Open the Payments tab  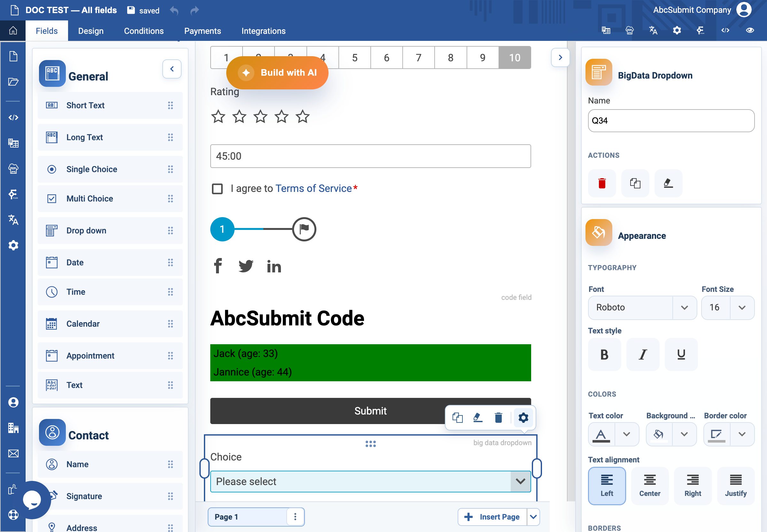(x=203, y=31)
